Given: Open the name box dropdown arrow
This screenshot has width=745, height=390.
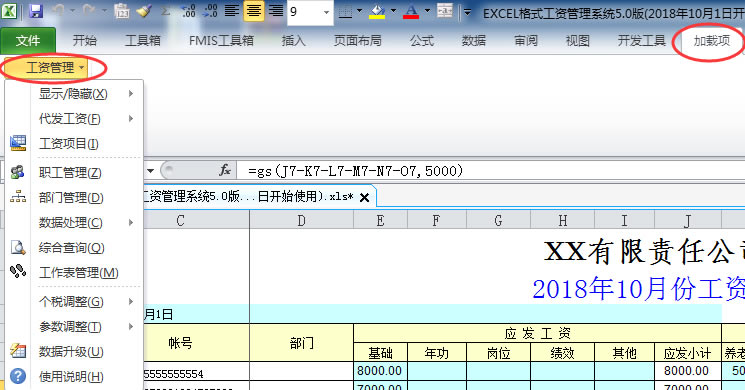Looking at the screenshot, I should click(x=150, y=171).
